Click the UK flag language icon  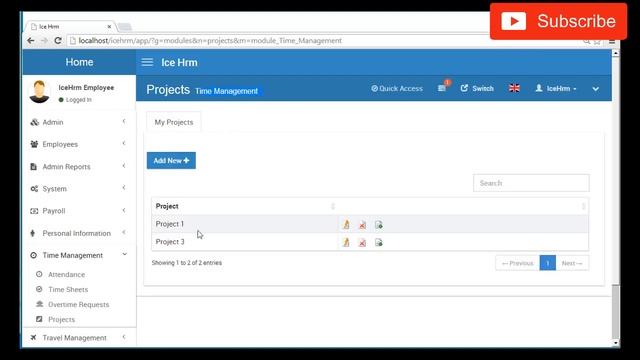[514, 88]
